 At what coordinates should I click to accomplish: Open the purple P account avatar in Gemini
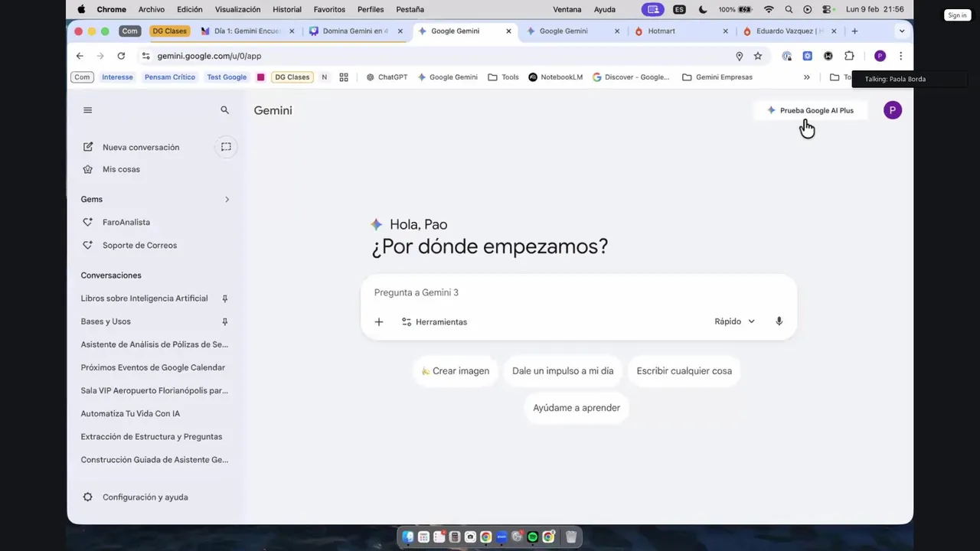(892, 110)
